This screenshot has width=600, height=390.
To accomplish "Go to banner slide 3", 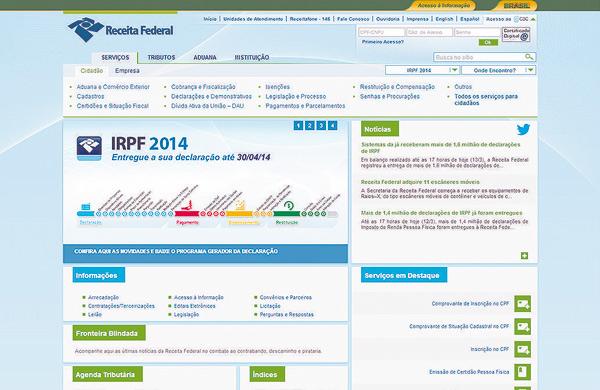I will [321, 125].
